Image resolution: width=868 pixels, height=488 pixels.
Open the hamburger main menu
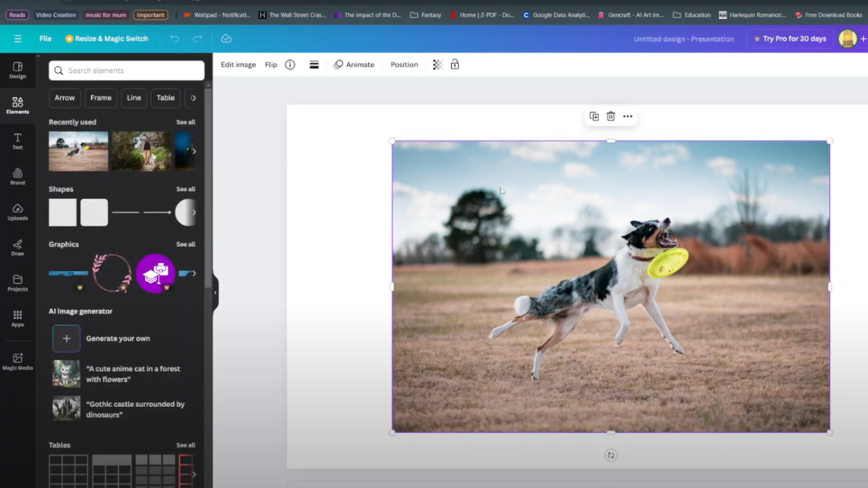tap(18, 39)
